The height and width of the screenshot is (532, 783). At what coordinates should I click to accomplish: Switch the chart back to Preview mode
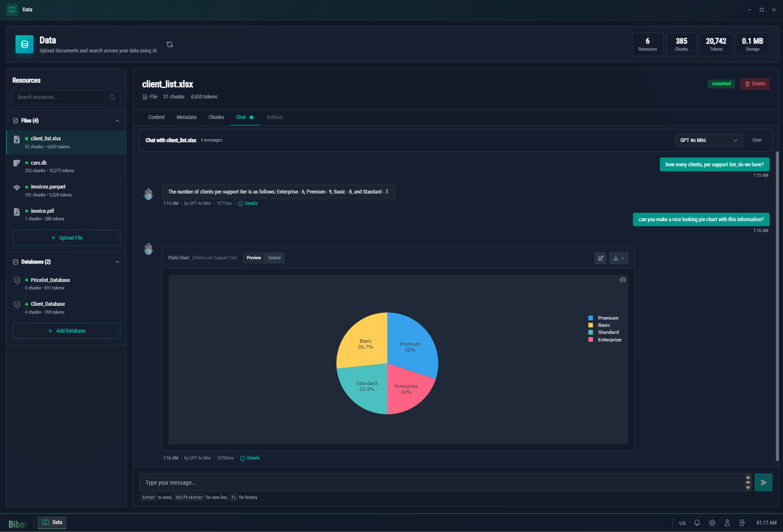click(254, 258)
